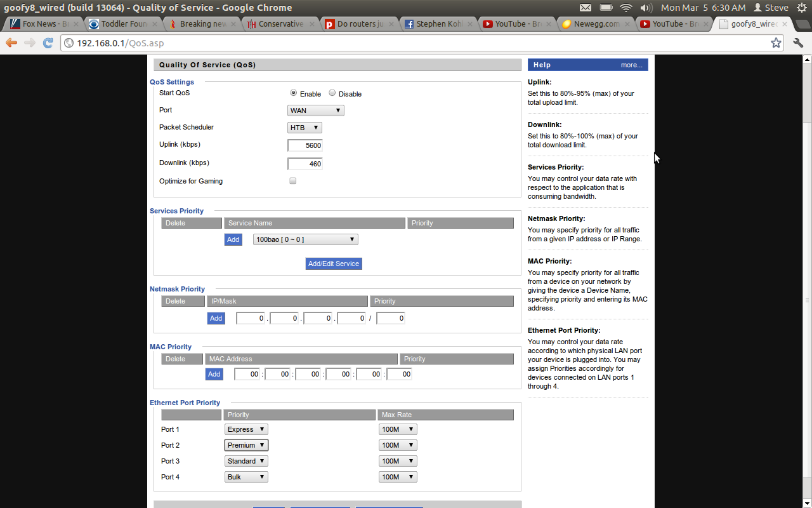Open the Port dropdown showing WAN
Viewport: 812px width, 508px height.
(315, 110)
